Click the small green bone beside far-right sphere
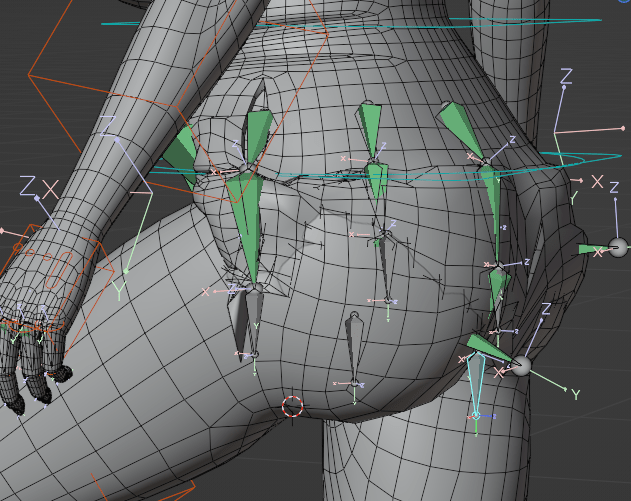Screen dimensions: 631x501 point(592,249)
